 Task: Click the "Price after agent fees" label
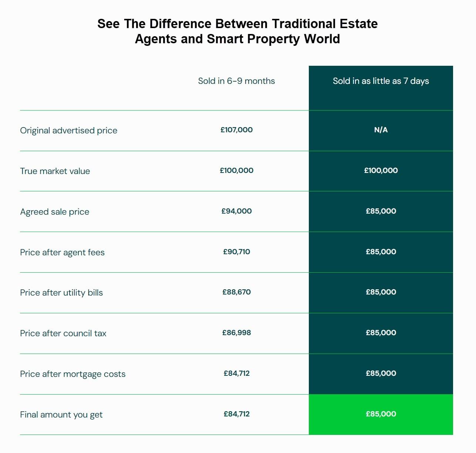[x=62, y=252]
